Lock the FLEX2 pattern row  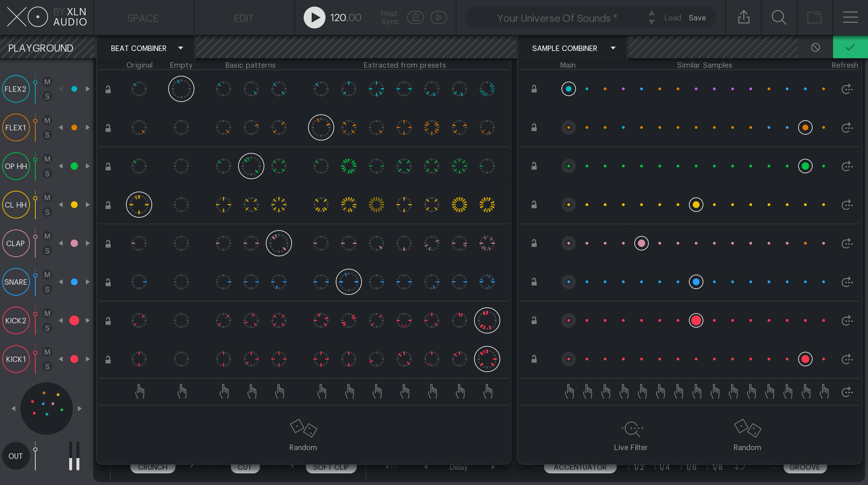tap(108, 88)
